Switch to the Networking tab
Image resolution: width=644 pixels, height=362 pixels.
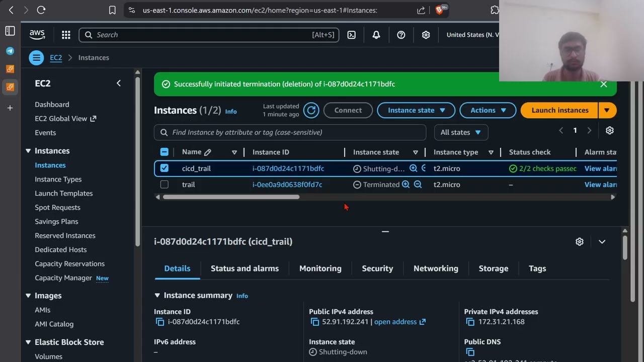[x=436, y=268]
